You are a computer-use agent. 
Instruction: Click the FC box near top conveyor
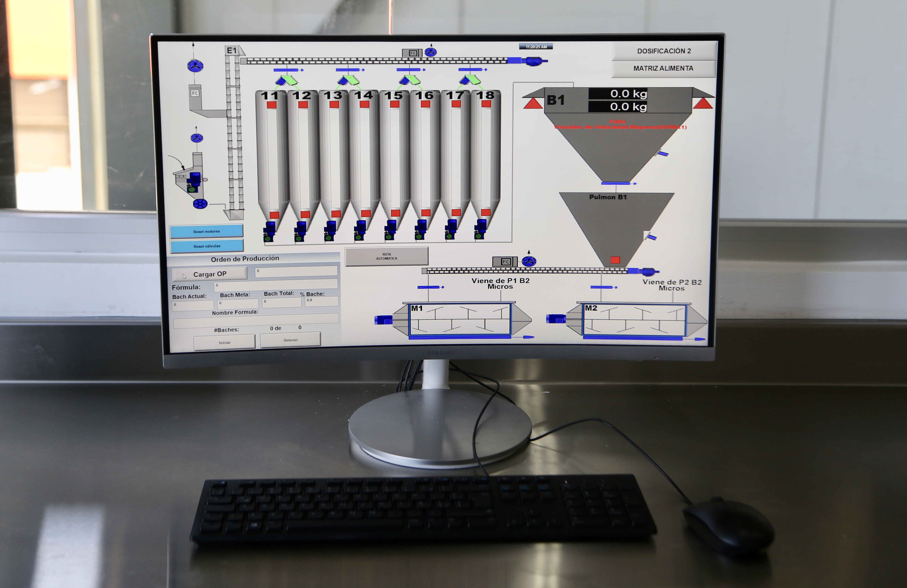(x=412, y=53)
